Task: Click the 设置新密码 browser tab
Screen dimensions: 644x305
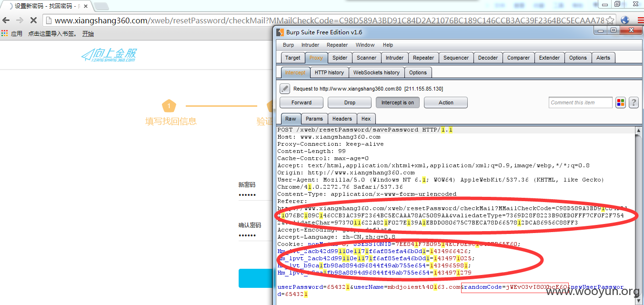Action: click(45, 6)
